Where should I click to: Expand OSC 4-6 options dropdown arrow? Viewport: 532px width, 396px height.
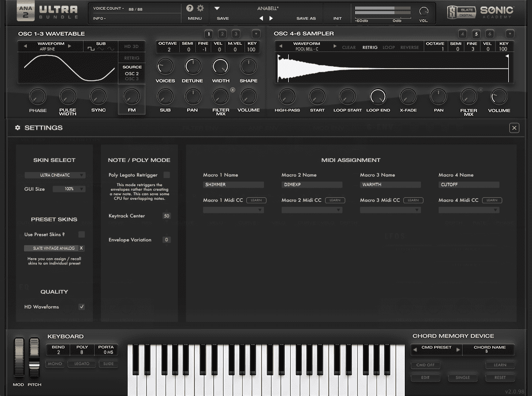pyautogui.click(x=510, y=34)
